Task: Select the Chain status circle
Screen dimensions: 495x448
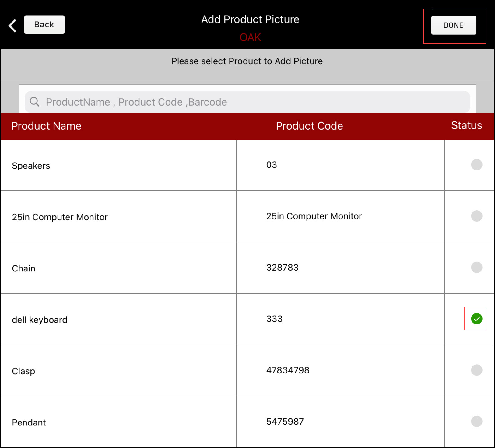Action: [476, 268]
